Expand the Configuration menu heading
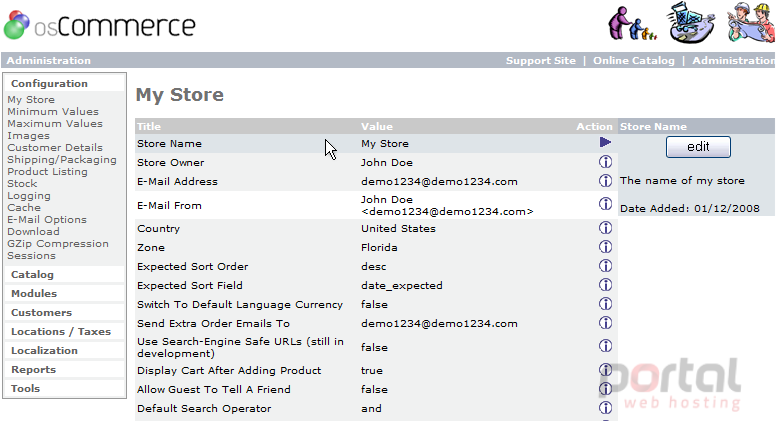This screenshot has width=776, height=422. tap(49, 84)
